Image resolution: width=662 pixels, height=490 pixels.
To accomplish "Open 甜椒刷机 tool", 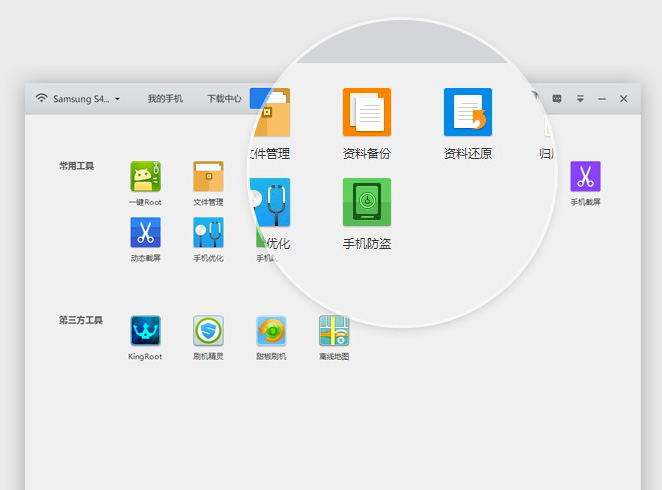I will click(271, 331).
